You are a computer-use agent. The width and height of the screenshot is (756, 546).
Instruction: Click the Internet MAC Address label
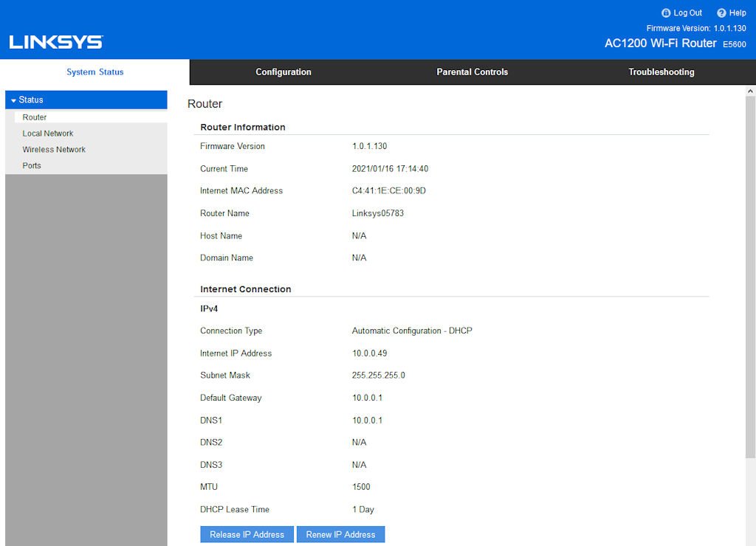click(241, 191)
